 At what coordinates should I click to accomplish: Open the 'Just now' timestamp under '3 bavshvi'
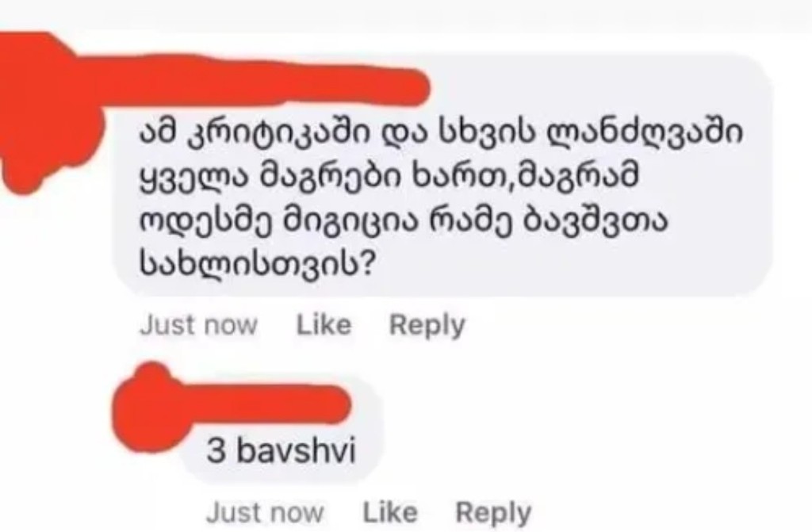pos(265,513)
